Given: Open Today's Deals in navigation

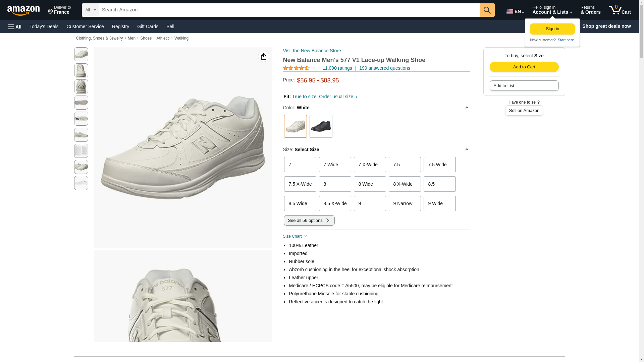Looking at the screenshot, I should click(x=44, y=26).
